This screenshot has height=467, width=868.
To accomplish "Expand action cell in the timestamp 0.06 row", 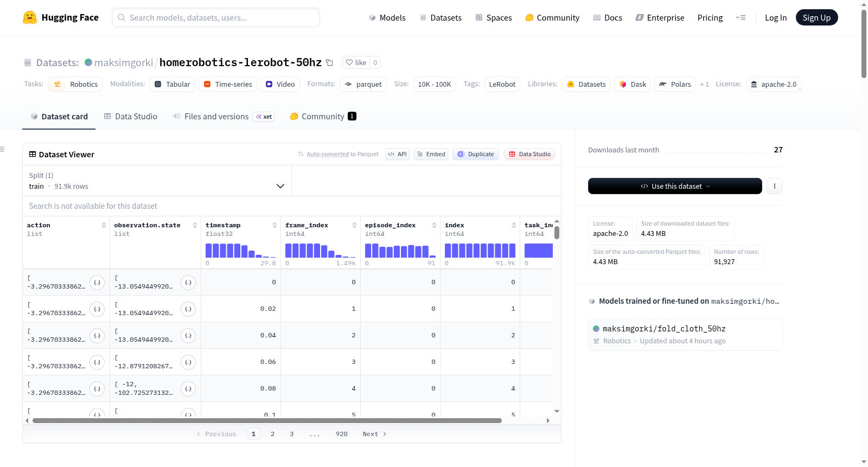I will pos(97,362).
